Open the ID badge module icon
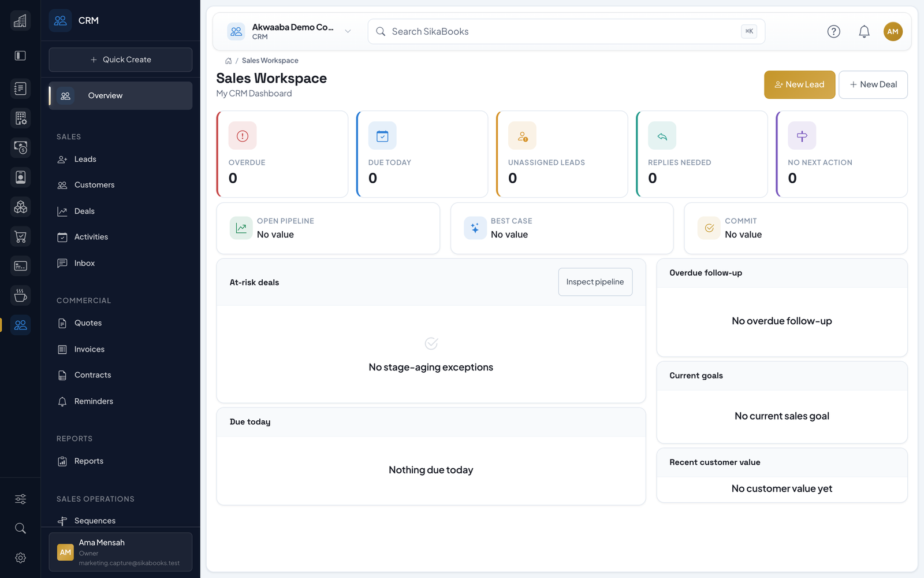Viewport: 924px width, 578px height. tap(20, 177)
